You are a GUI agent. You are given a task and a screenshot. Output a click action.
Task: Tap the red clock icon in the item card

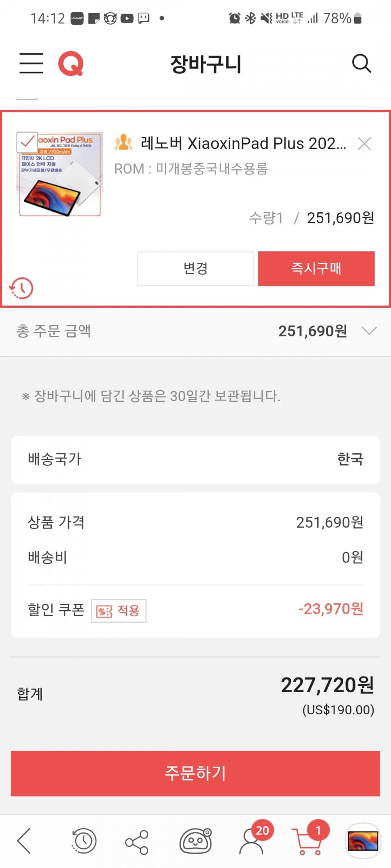coord(21,288)
